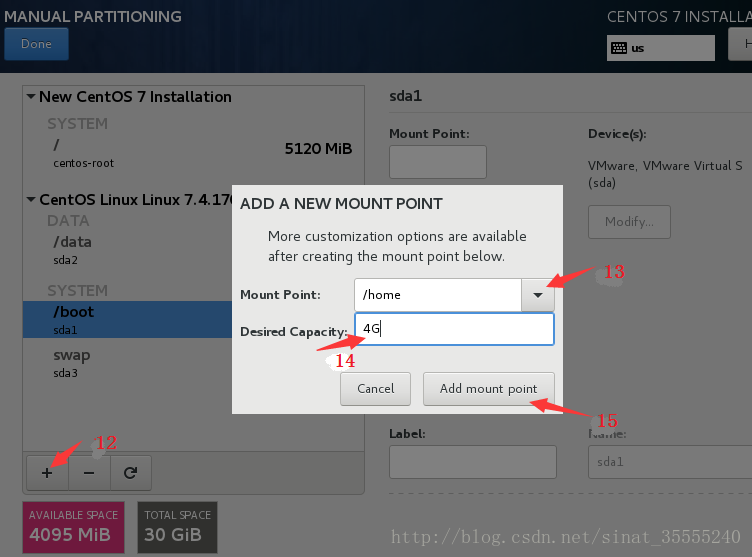
Task: Click the Name field showing sda1
Action: pos(670,462)
